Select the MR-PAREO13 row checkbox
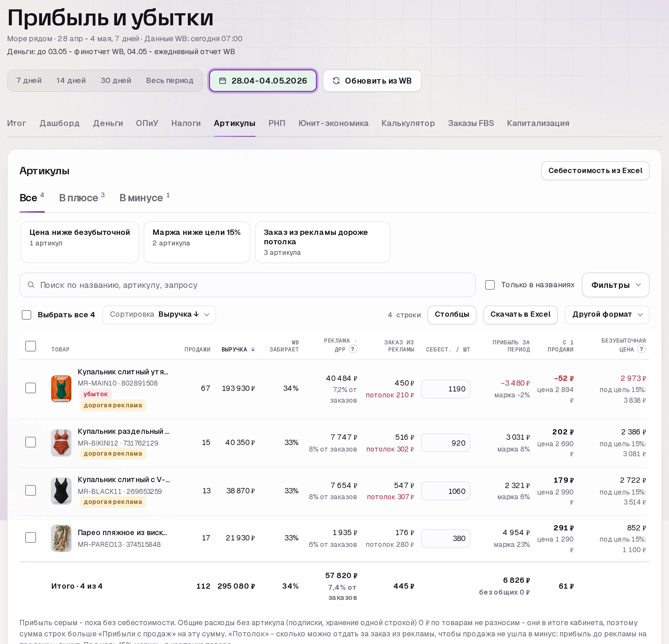 point(31,537)
